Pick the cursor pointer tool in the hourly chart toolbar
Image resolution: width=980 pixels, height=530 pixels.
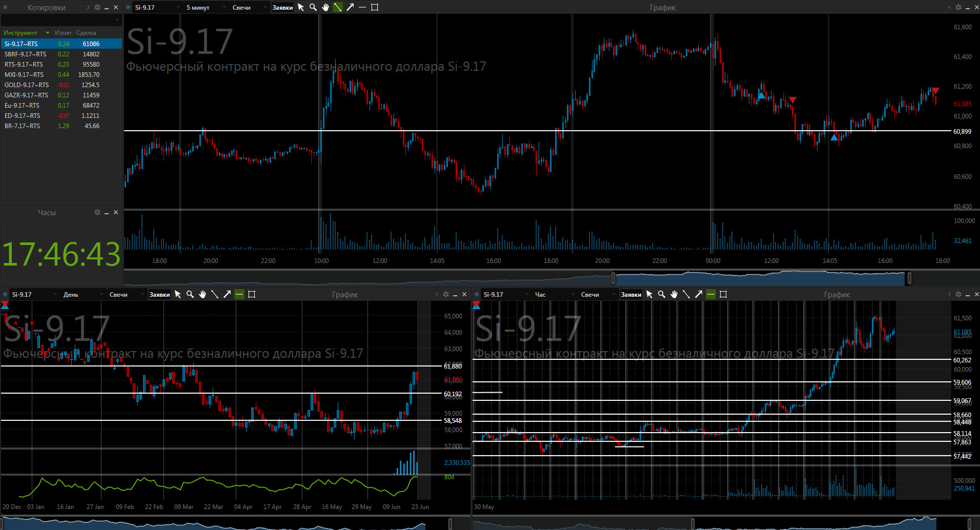click(x=649, y=294)
